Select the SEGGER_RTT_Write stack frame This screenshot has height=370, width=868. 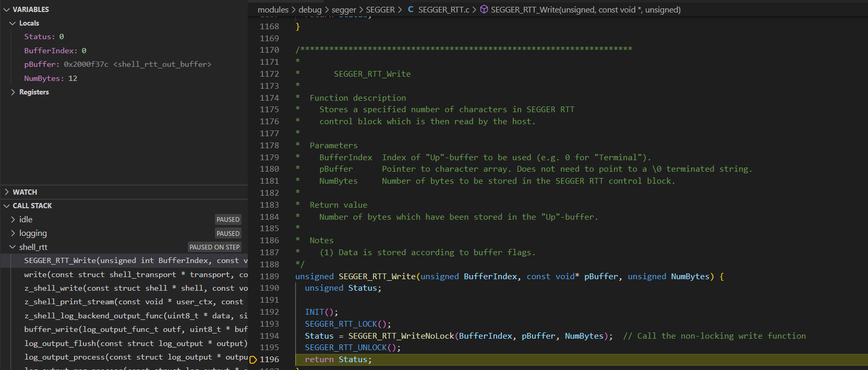click(124, 261)
